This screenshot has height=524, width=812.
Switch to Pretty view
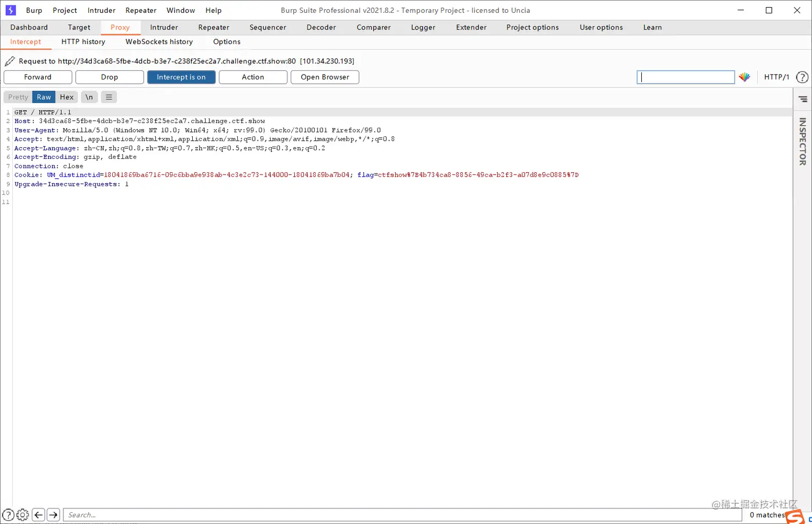point(18,97)
